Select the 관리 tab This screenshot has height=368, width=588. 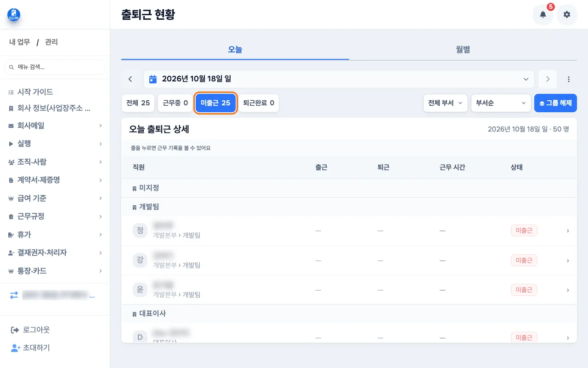pos(51,42)
